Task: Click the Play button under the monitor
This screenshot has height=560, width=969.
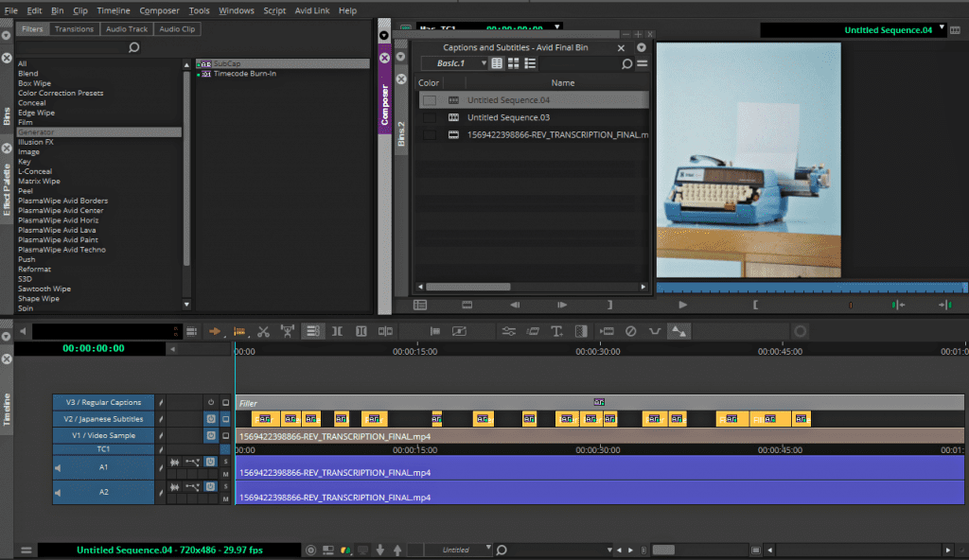Action: click(682, 305)
